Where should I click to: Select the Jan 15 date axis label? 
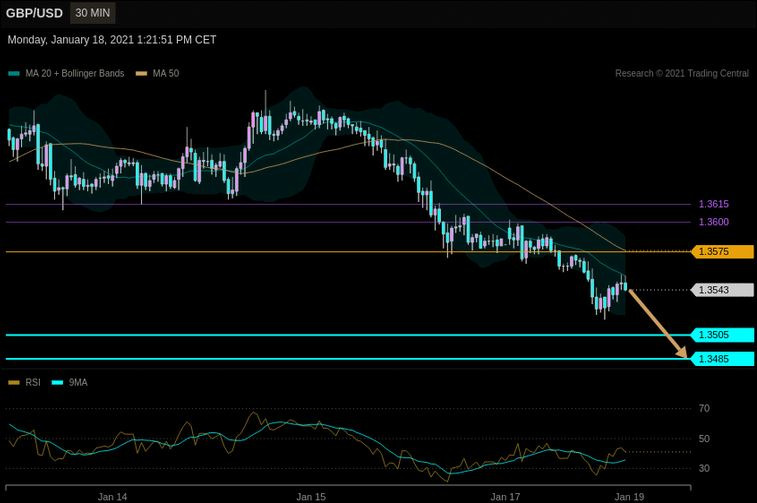coord(311,497)
